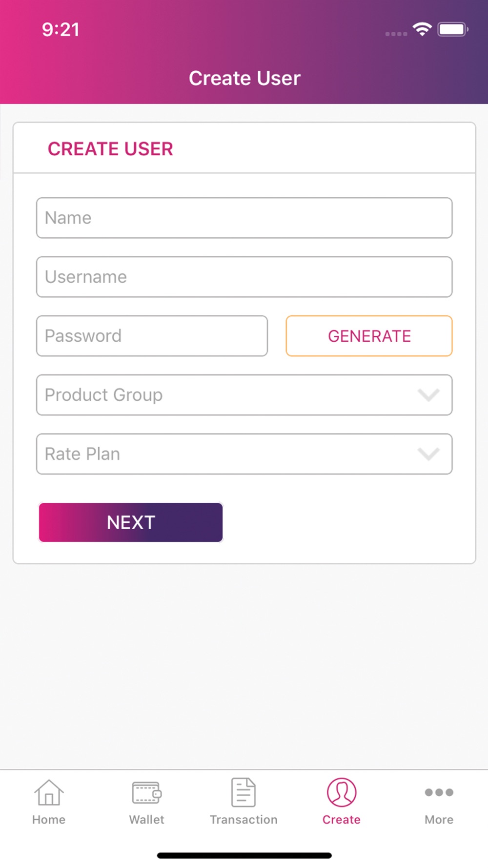The height and width of the screenshot is (868, 488).
Task: Go to tab via 'Wallet' text label
Action: coord(146,820)
